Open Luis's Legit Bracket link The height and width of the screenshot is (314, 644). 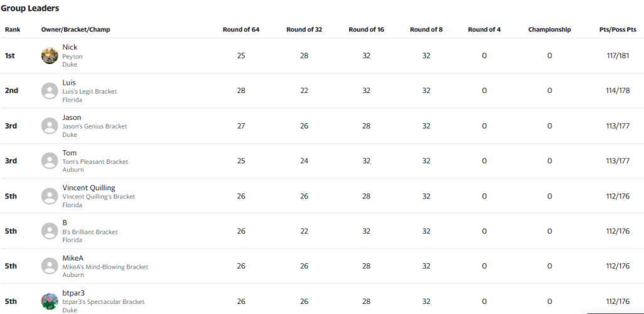(x=90, y=91)
